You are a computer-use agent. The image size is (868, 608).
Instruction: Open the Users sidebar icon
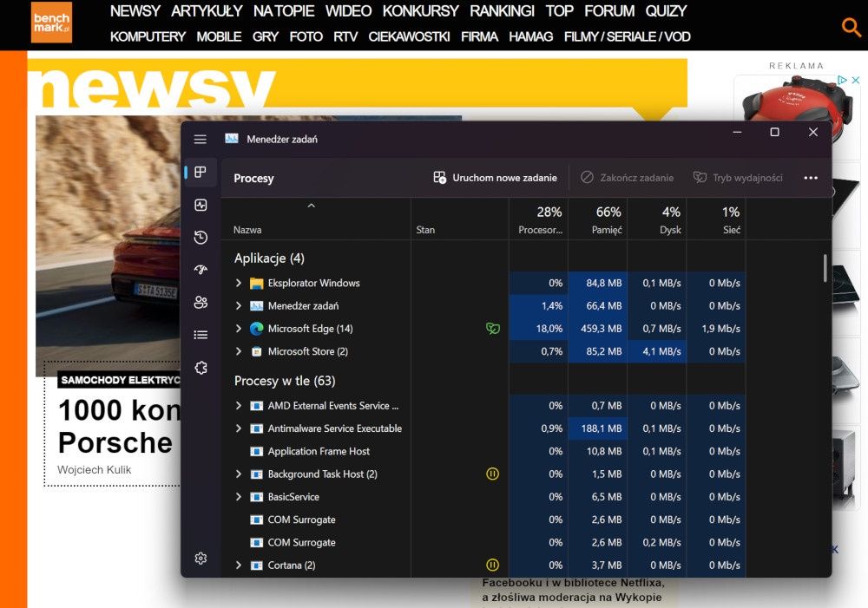[201, 302]
